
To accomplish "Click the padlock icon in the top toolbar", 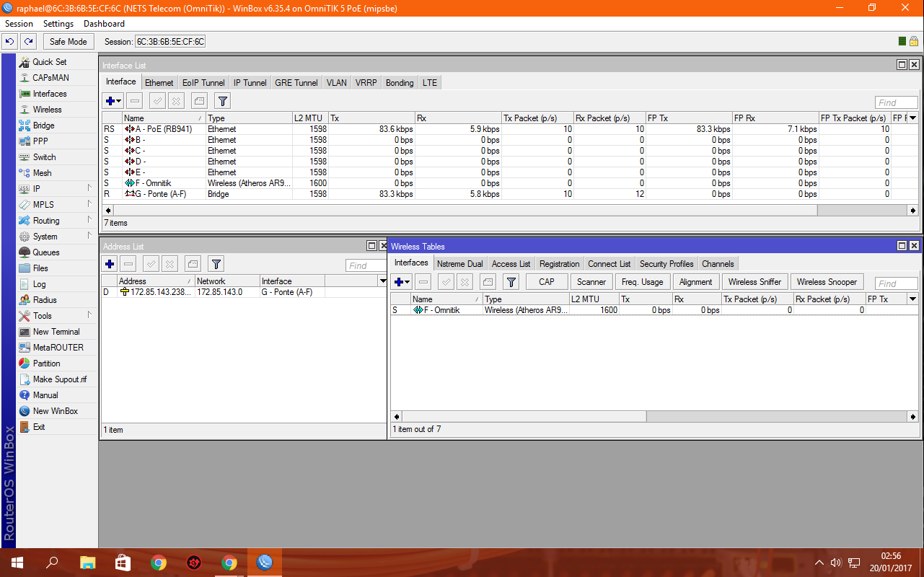I will 914,42.
